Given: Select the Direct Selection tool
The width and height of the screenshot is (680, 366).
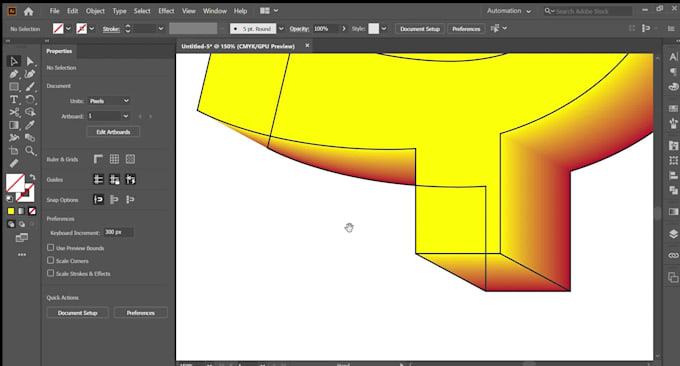Looking at the screenshot, I should [x=30, y=61].
